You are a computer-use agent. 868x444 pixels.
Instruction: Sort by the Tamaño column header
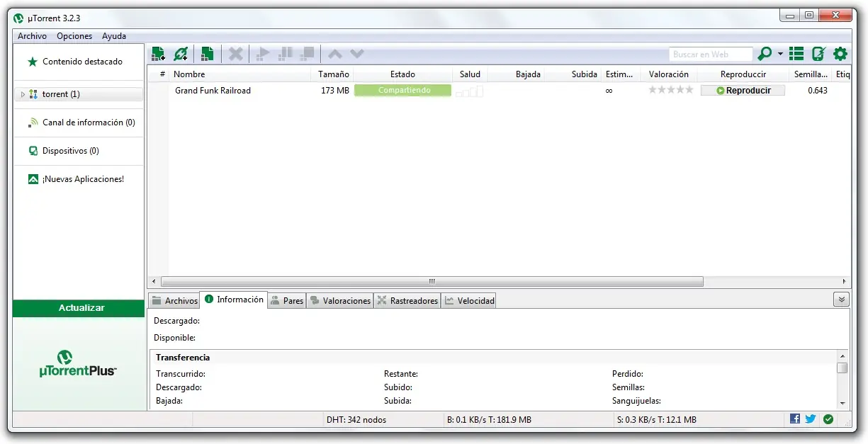coord(332,74)
